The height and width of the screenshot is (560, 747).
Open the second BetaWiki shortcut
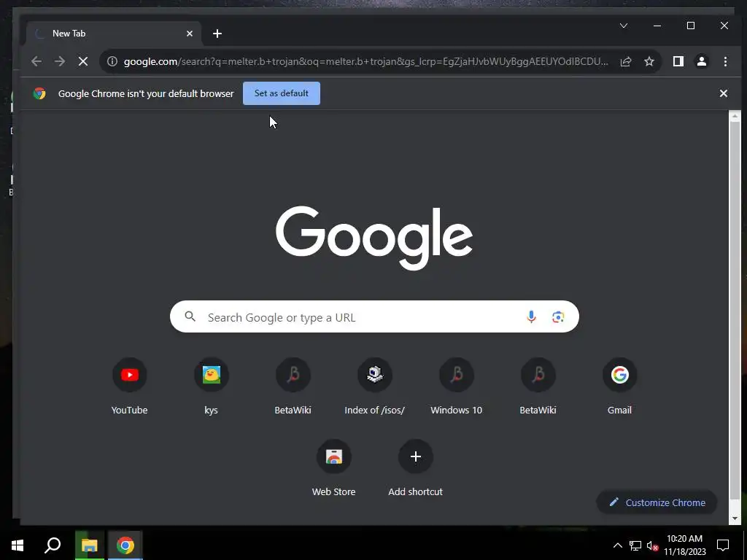538,386
